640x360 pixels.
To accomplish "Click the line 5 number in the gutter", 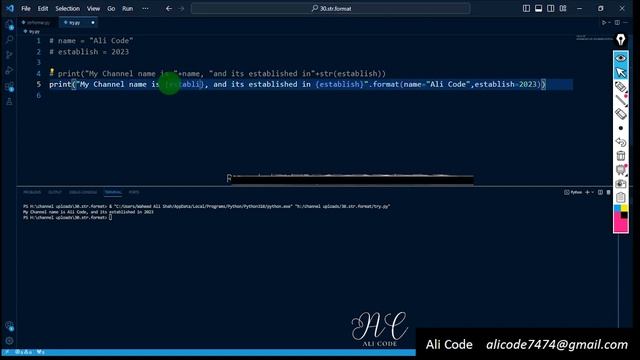I will (39, 84).
